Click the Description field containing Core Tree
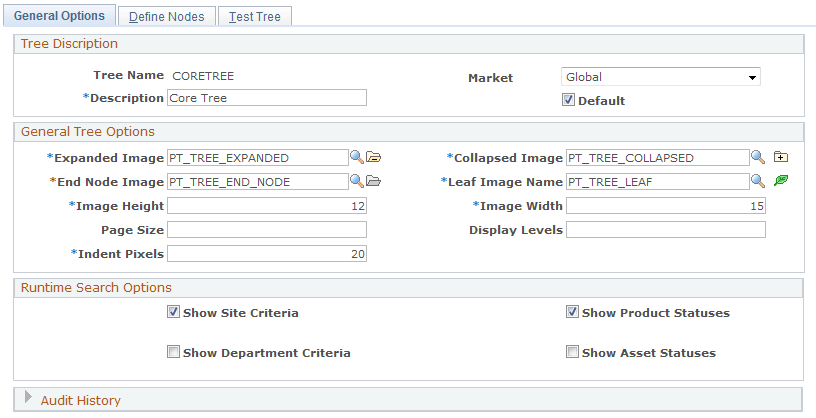The height and width of the screenshot is (418, 816). 267,98
